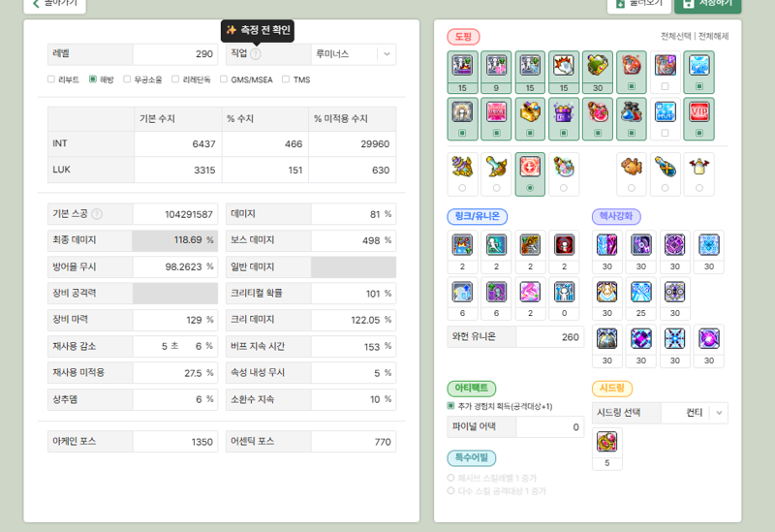Click the 도핑 section label
Image resolution: width=775 pixels, height=532 pixels.
(464, 37)
